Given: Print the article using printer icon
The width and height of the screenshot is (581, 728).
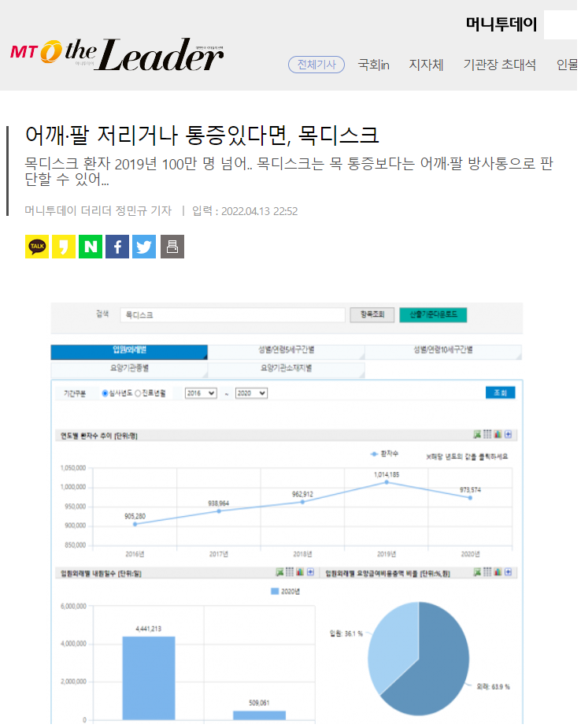Looking at the screenshot, I should [x=172, y=247].
